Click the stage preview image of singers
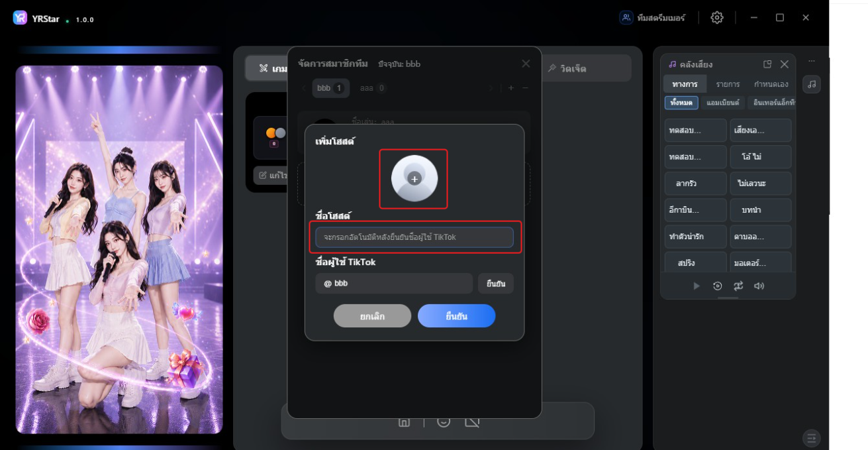Image resolution: width=868 pixels, height=450 pixels. click(119, 249)
